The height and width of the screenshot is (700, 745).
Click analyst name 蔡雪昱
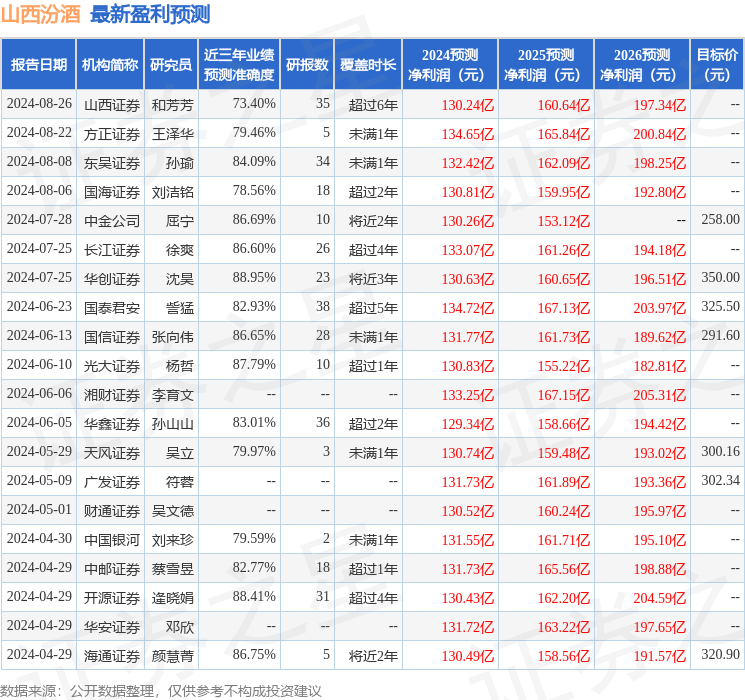click(173, 569)
